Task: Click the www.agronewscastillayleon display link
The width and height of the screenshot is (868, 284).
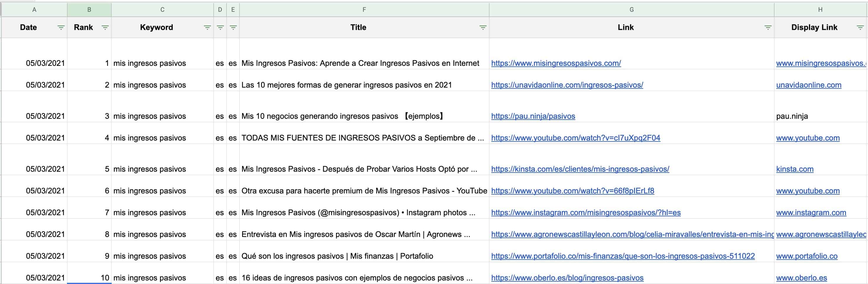Action: 821,234
